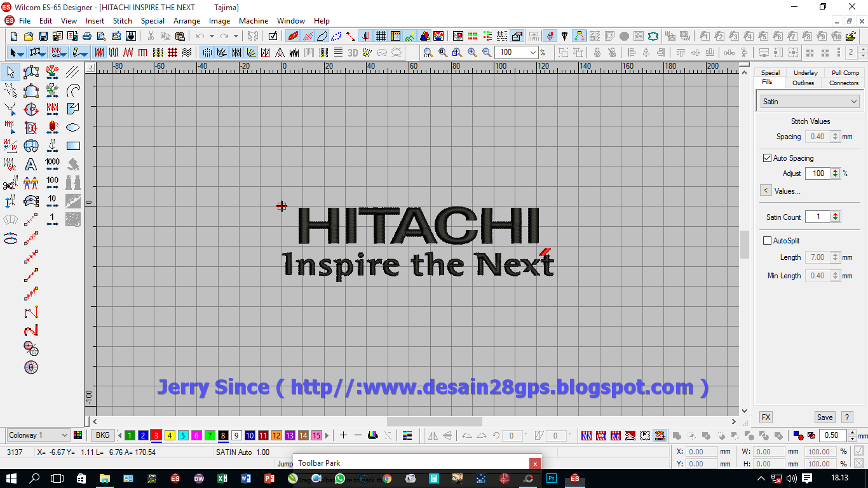Viewport: 868px width, 488px height.
Task: Open the Machine menu
Action: coord(254,20)
